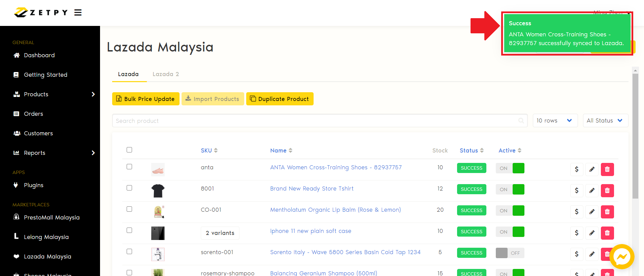Open Orders in the sidebar
Viewport: 644px width, 276px height.
33,114
